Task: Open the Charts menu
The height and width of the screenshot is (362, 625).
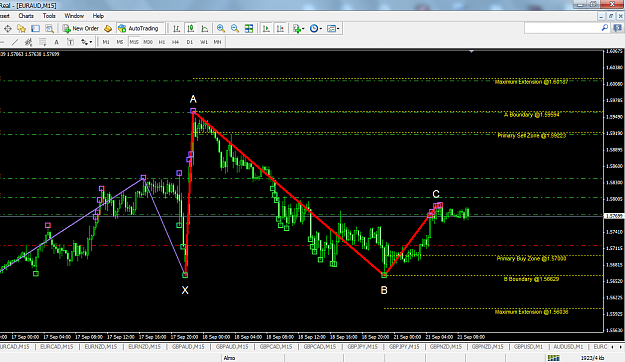Action: tap(26, 16)
